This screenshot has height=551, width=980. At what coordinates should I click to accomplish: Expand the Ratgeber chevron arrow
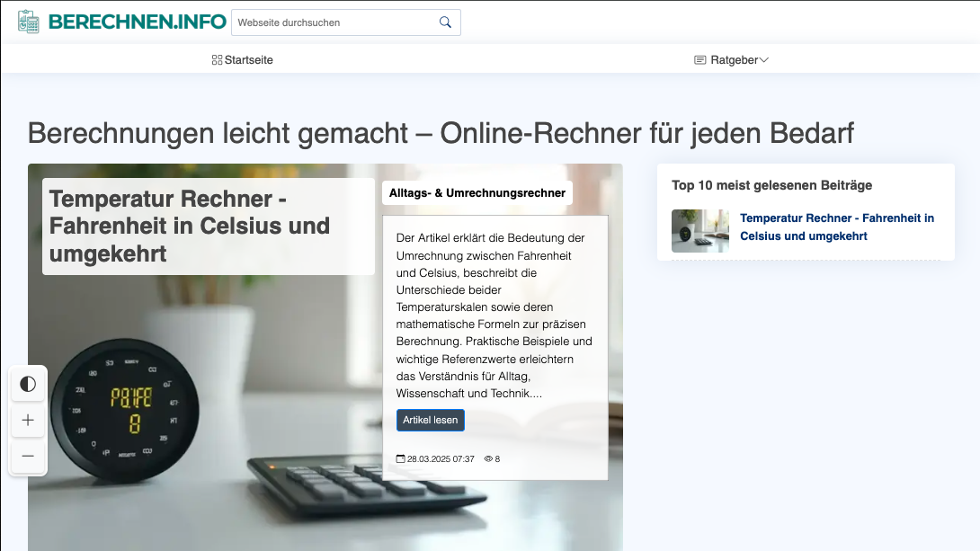[764, 60]
